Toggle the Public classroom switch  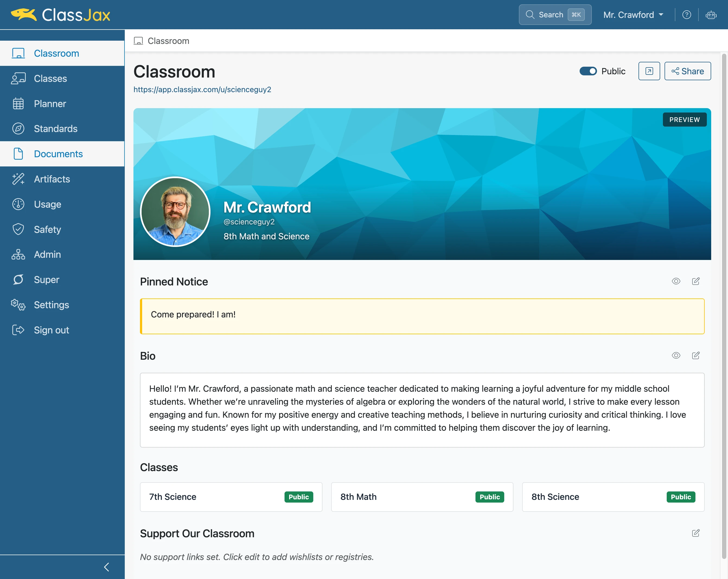click(588, 71)
